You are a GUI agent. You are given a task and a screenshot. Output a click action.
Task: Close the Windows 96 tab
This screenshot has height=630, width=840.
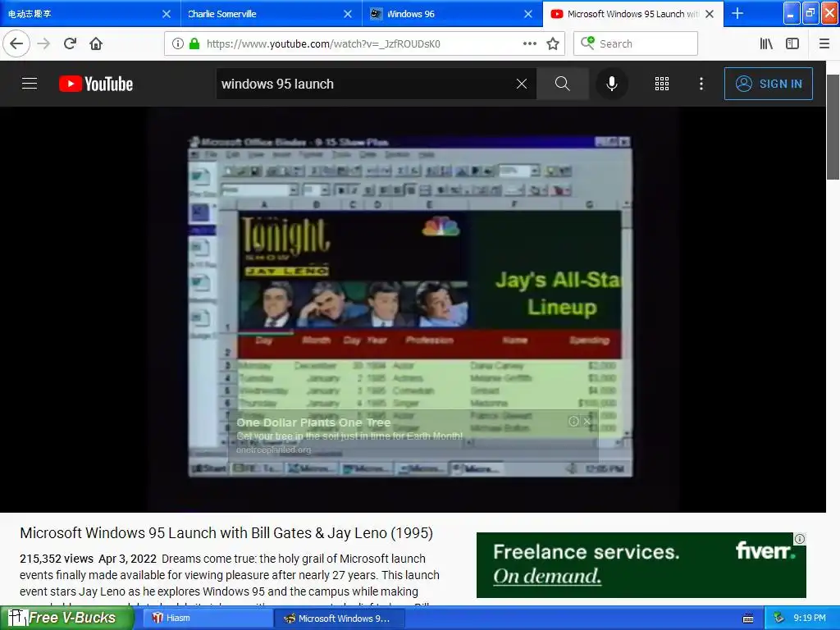(528, 14)
